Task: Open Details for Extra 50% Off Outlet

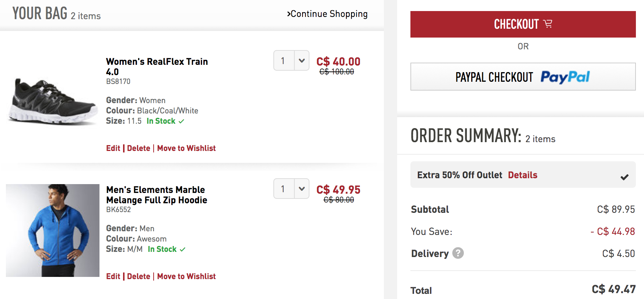Action: (522, 175)
